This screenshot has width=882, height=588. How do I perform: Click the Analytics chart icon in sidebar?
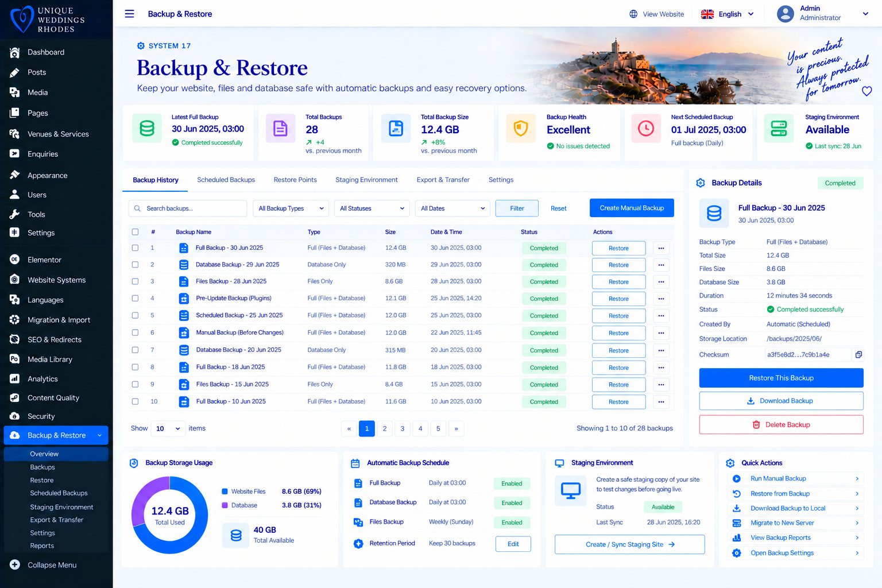(15, 379)
